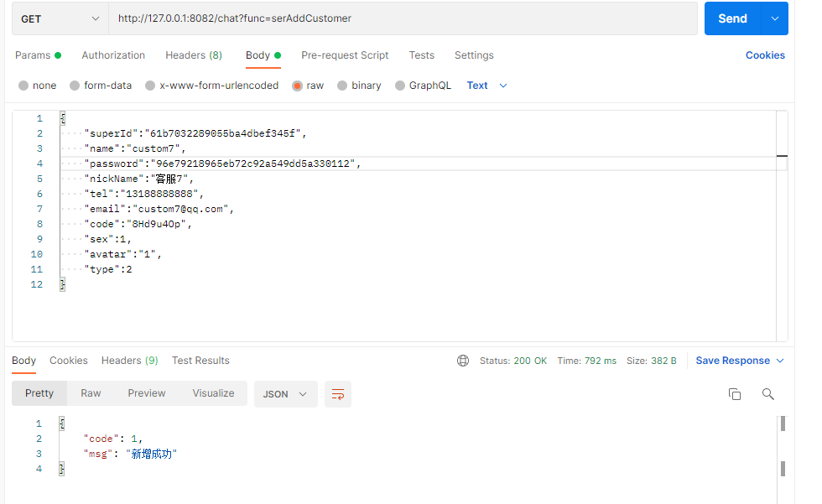Search the response using magnifier icon
Screen dimensions: 822x504
coord(767,394)
